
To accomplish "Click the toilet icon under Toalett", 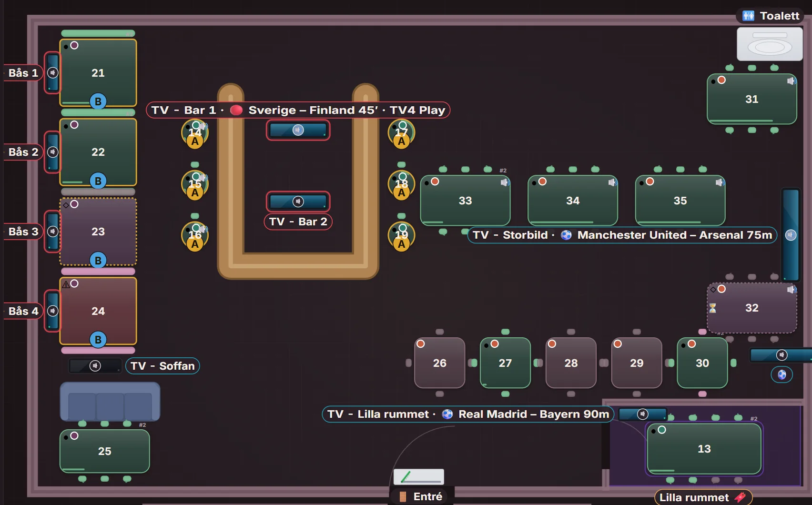I will click(x=770, y=44).
